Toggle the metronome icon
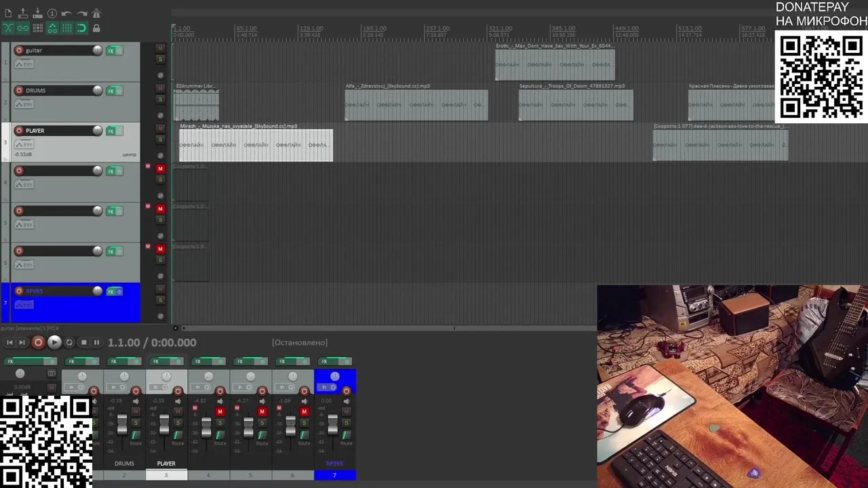Viewport: 868px width, 488px height. pos(96,13)
